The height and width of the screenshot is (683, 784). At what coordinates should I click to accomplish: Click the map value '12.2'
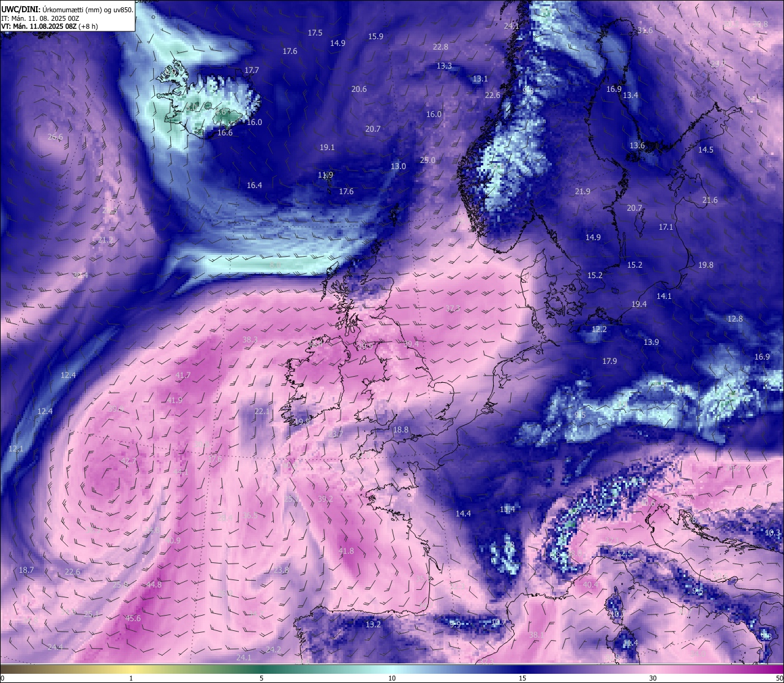coord(599,330)
